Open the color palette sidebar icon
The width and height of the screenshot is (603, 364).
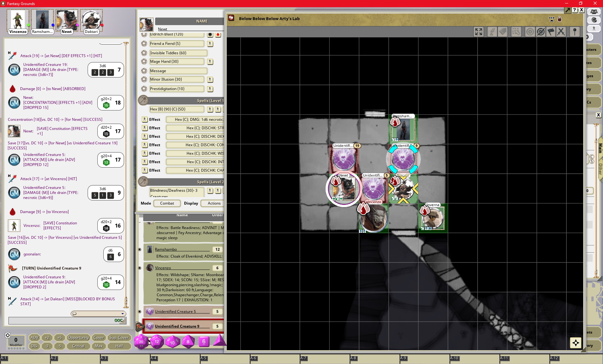click(x=594, y=20)
